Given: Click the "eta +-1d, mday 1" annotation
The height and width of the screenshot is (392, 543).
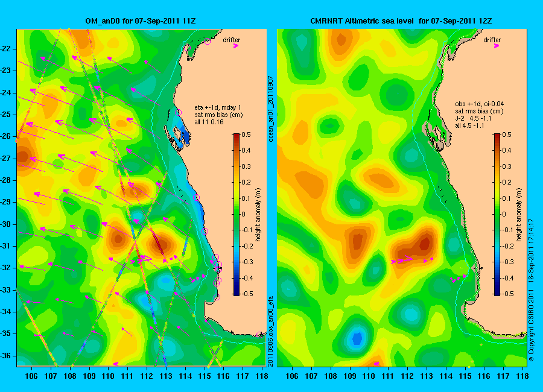Looking at the screenshot, I should coord(218,107).
